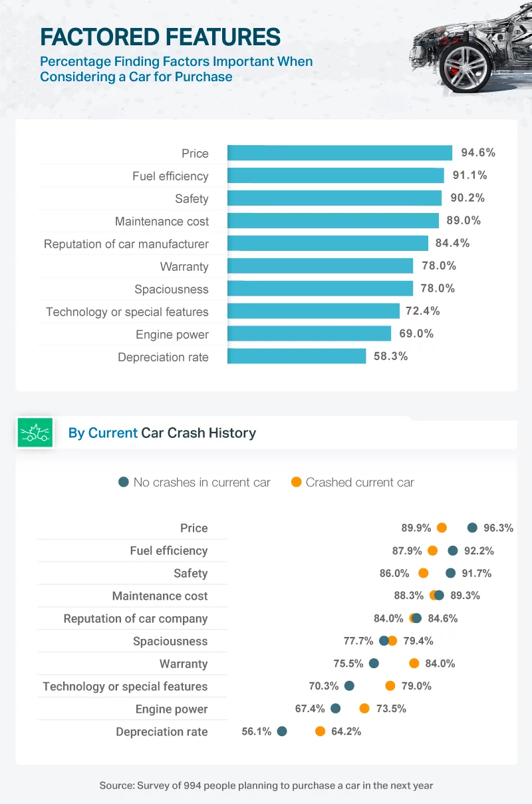Select the Depreciation rate bar at 58.3%
Viewport: 532px width, 804px height.
coord(297,356)
